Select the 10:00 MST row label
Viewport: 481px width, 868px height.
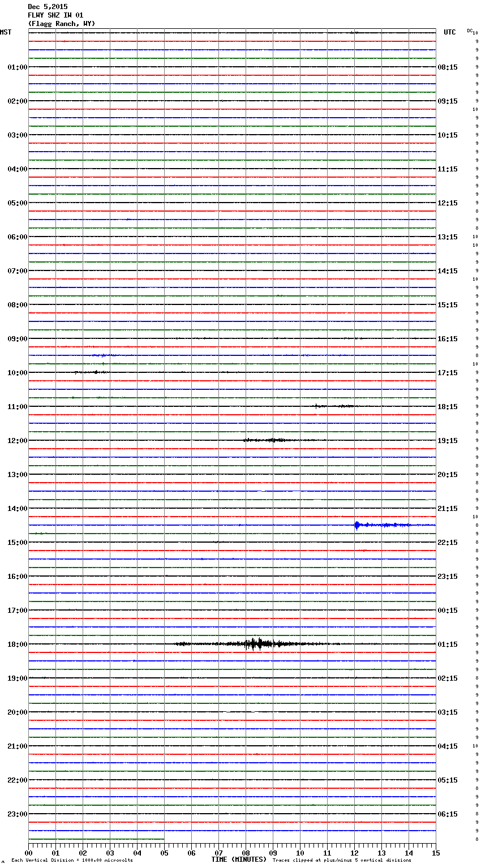click(17, 373)
